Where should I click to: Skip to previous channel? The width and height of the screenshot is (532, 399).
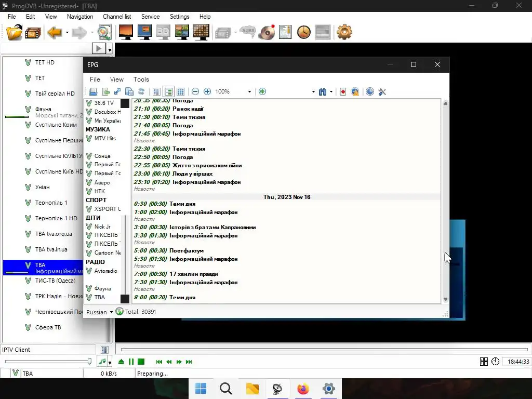[x=159, y=362]
